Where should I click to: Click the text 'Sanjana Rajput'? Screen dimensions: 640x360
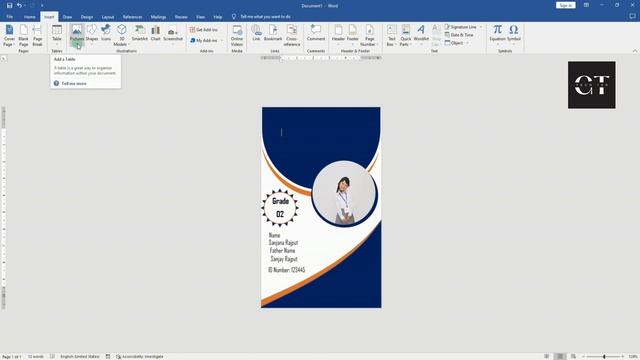[283, 242]
